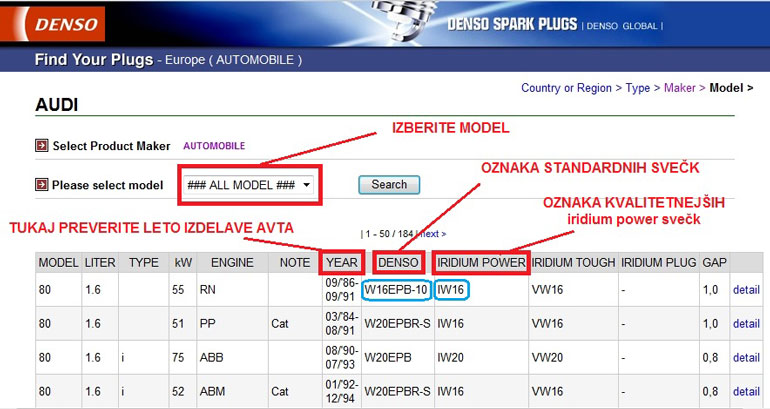Click Model breadcrumb text
The width and height of the screenshot is (770, 409).
click(726, 88)
